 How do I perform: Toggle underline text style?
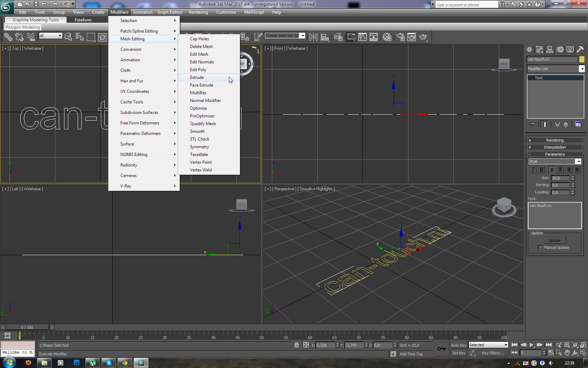pyautogui.click(x=541, y=170)
